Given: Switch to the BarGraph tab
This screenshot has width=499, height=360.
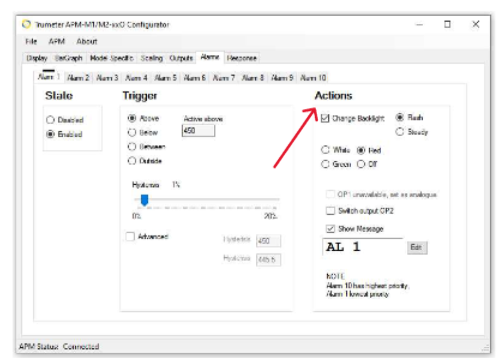Looking at the screenshot, I should [x=69, y=58].
